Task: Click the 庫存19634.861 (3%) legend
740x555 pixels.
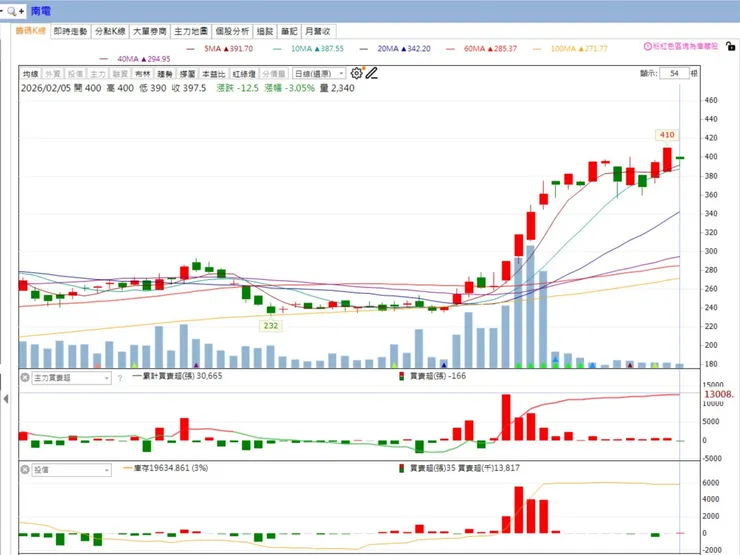Action: [x=166, y=468]
